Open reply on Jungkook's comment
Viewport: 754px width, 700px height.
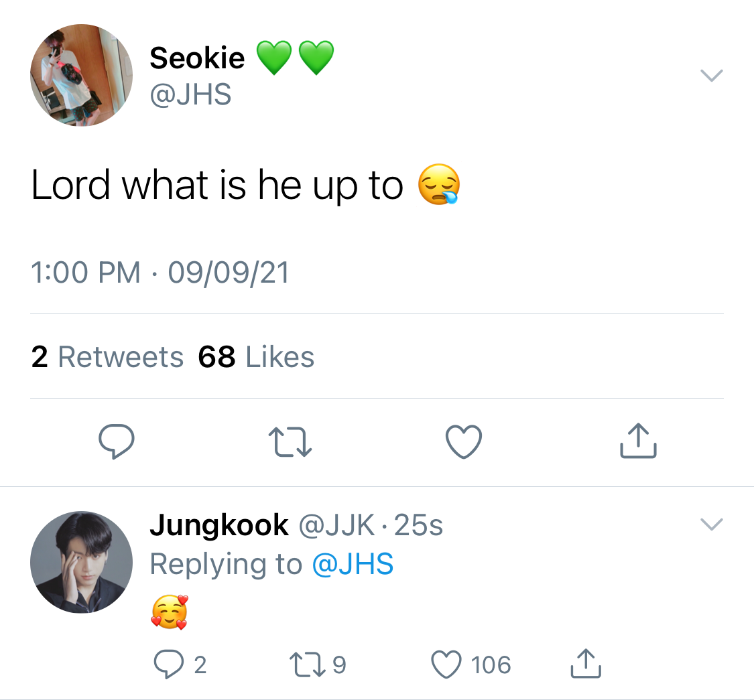pyautogui.click(x=168, y=664)
